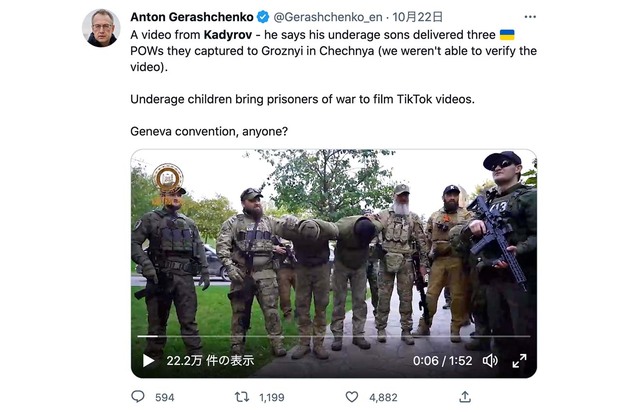Open Anton Gerashchenko's profile avatar
Viewport: 620px width, 413px height.
(x=101, y=27)
